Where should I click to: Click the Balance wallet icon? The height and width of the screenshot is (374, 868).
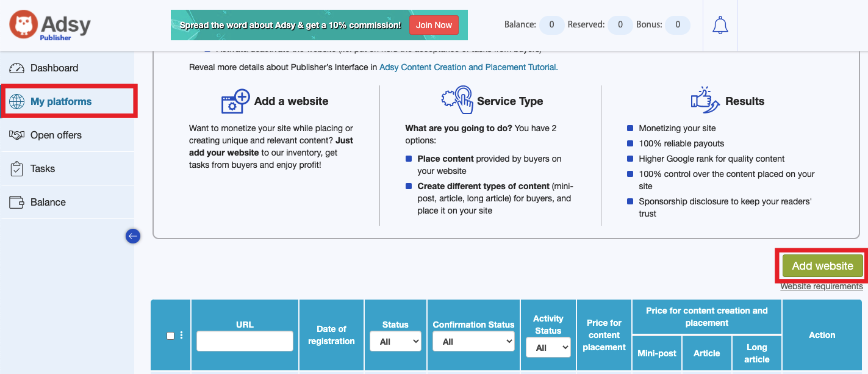tap(17, 202)
